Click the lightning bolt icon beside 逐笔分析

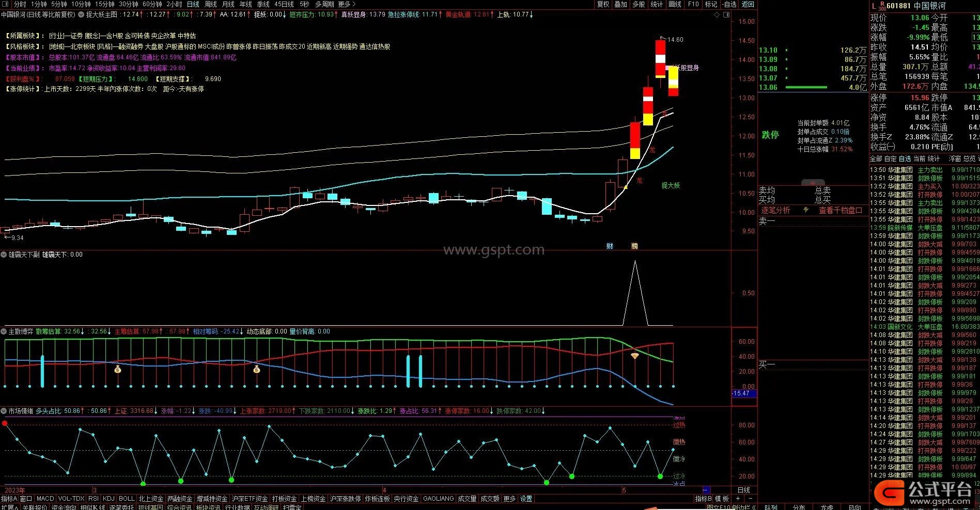[x=806, y=210]
